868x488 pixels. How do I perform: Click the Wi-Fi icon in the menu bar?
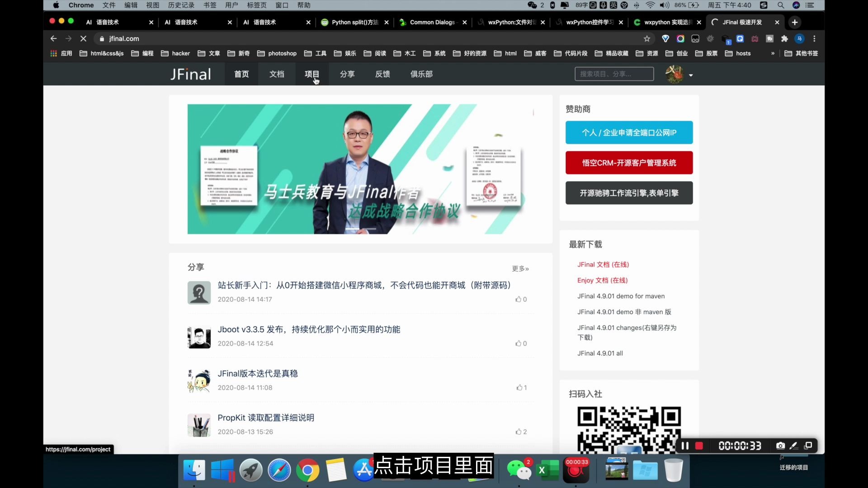click(x=650, y=5)
